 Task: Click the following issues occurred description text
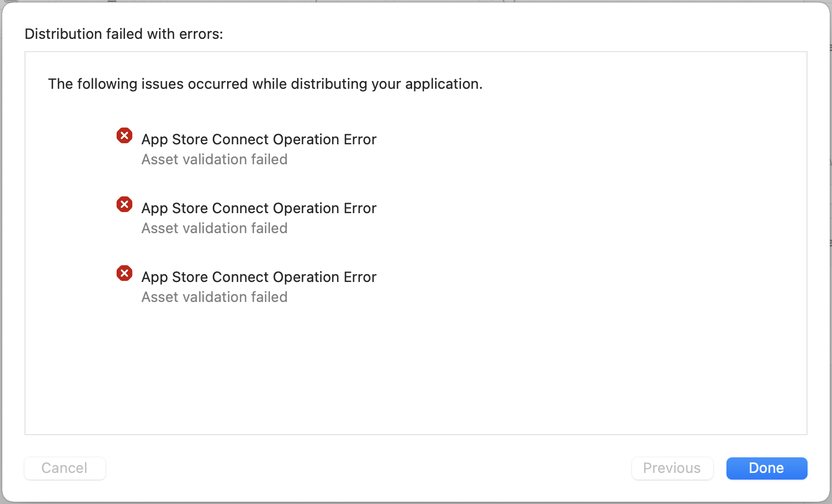click(x=265, y=84)
